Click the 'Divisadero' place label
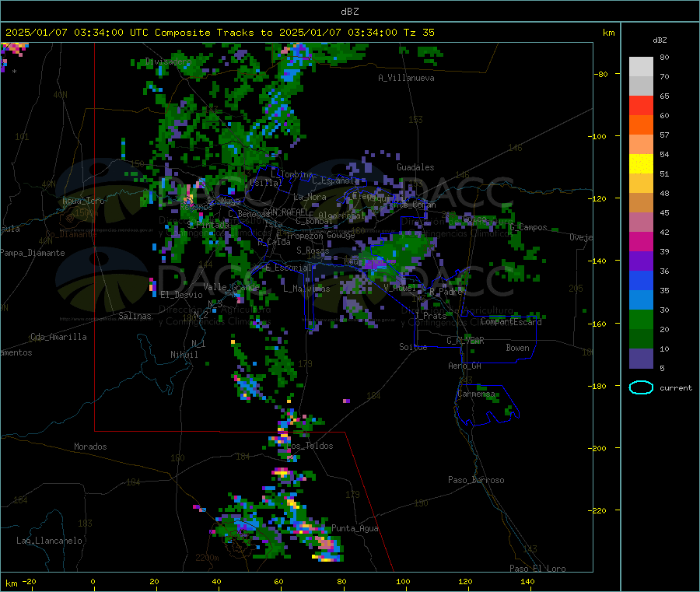This screenshot has height=592, width=700. [168, 61]
